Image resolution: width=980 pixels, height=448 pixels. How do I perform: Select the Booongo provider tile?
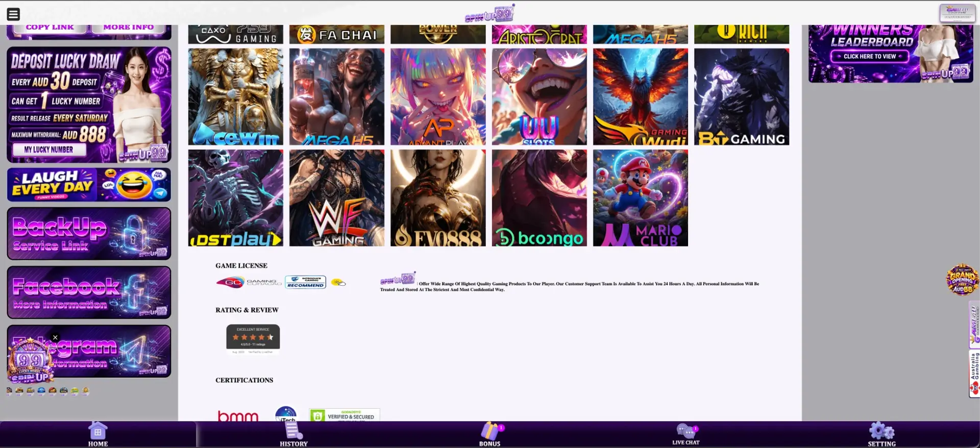tap(539, 198)
